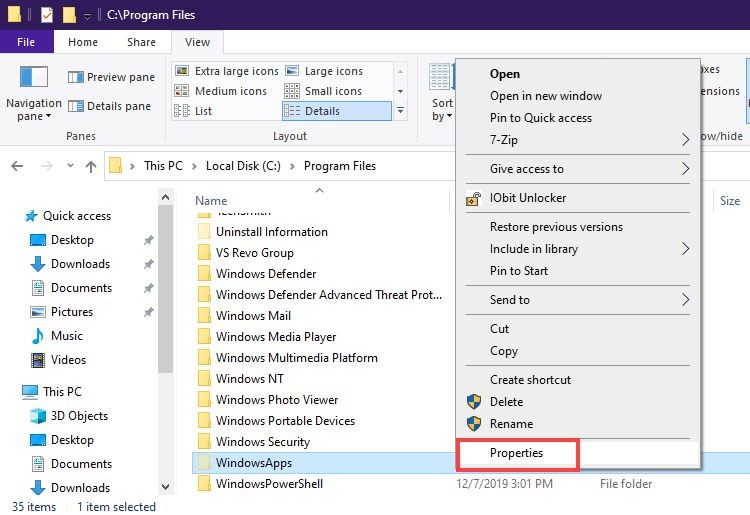Expand the Send to submenu

point(578,300)
